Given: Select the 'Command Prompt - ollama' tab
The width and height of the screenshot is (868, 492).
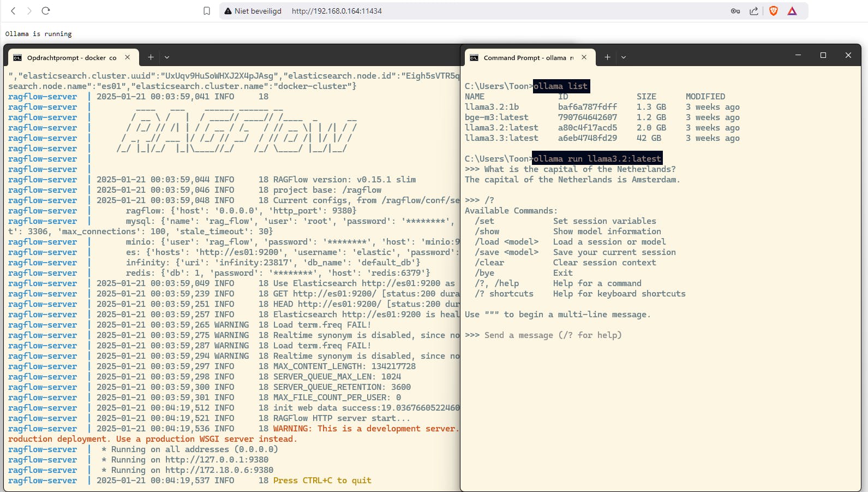Looking at the screenshot, I should click(528, 57).
